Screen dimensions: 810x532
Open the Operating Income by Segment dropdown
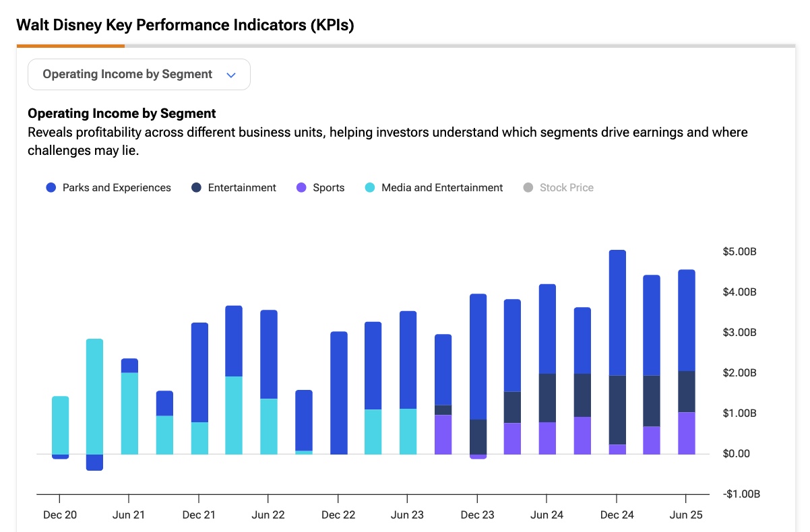[x=139, y=74]
